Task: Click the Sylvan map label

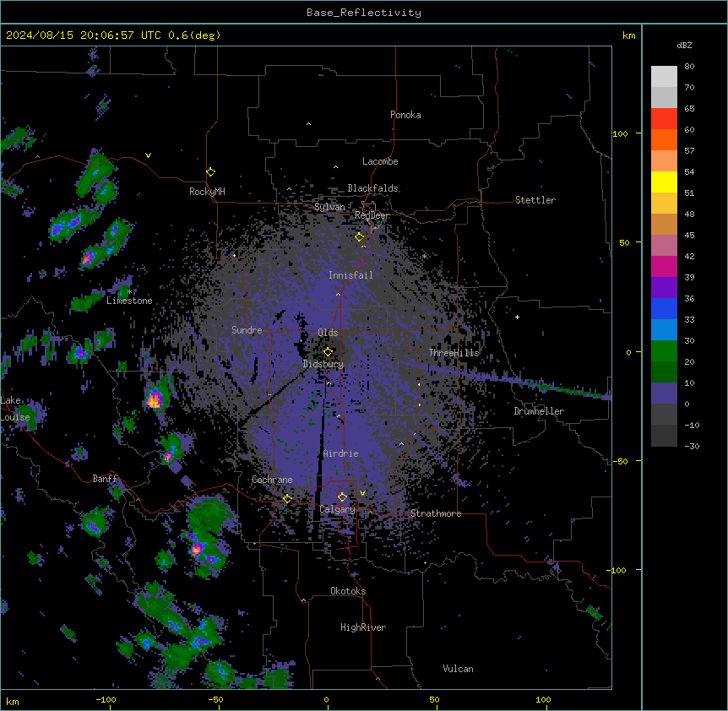Action: point(329,207)
